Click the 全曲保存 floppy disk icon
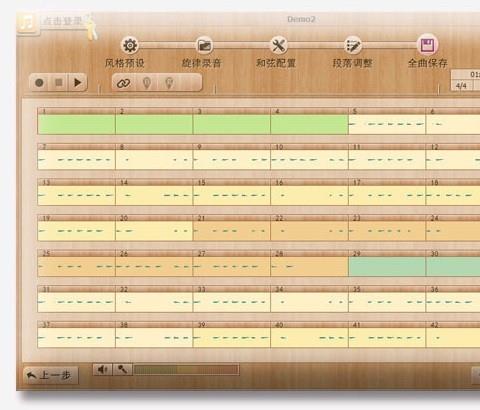The height and width of the screenshot is (410, 480). [x=427, y=45]
